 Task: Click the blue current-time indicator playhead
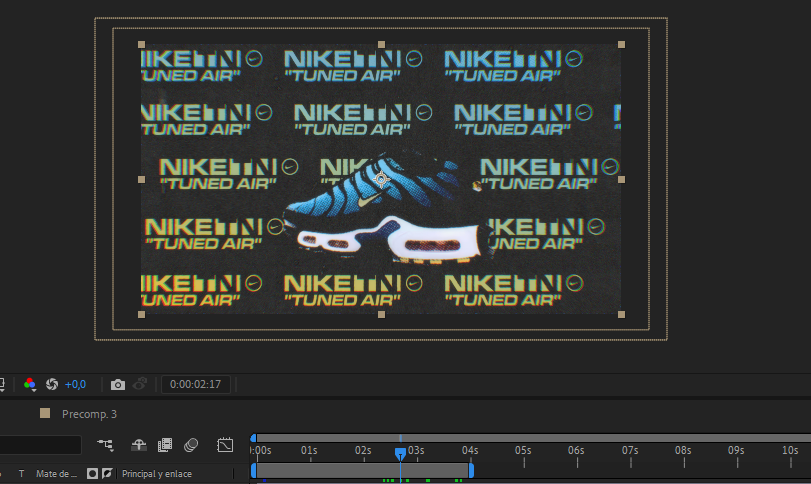pos(400,454)
